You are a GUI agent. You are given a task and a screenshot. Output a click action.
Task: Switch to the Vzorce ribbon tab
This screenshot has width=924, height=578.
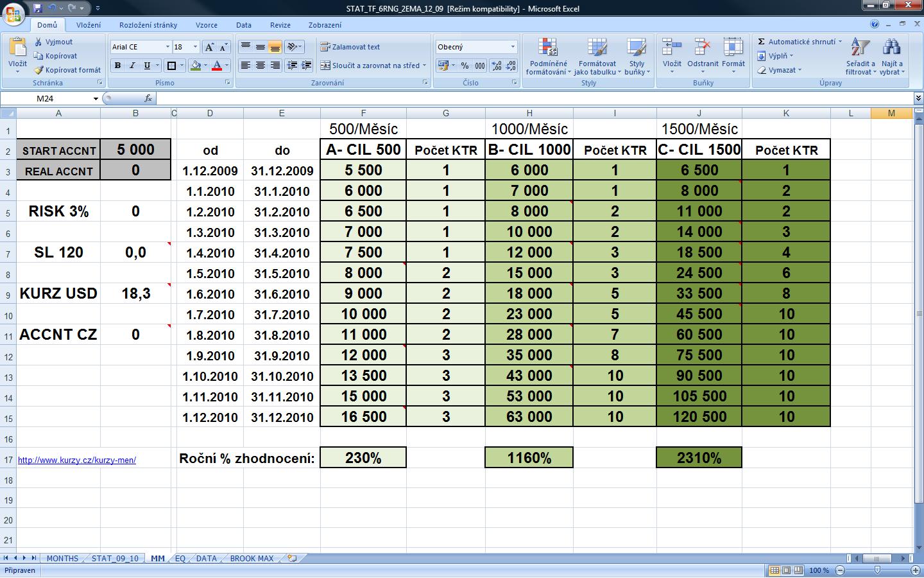(x=206, y=25)
